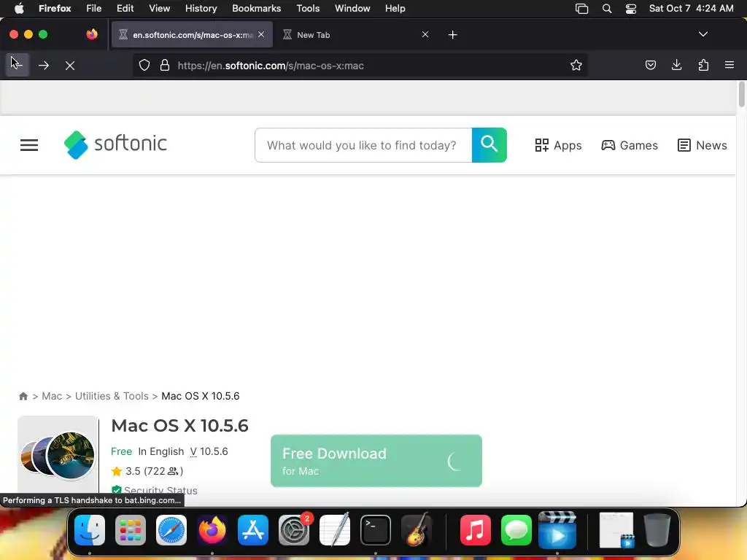Open the Tools menu
747x560 pixels.
(x=309, y=8)
